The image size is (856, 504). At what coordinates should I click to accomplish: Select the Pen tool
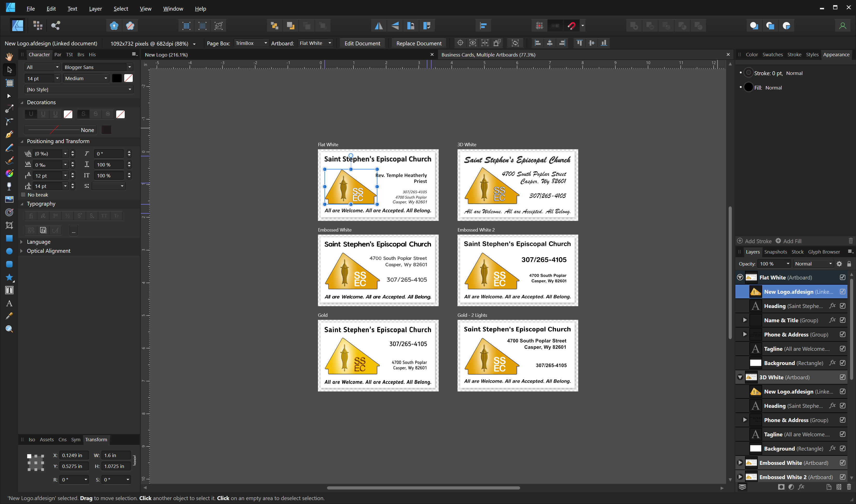[9, 134]
